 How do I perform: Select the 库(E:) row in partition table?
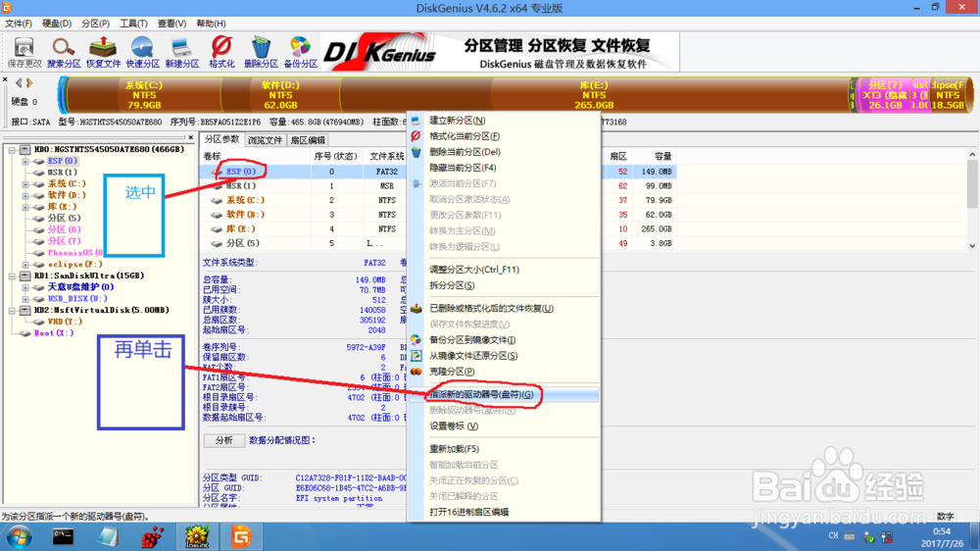(x=437, y=228)
